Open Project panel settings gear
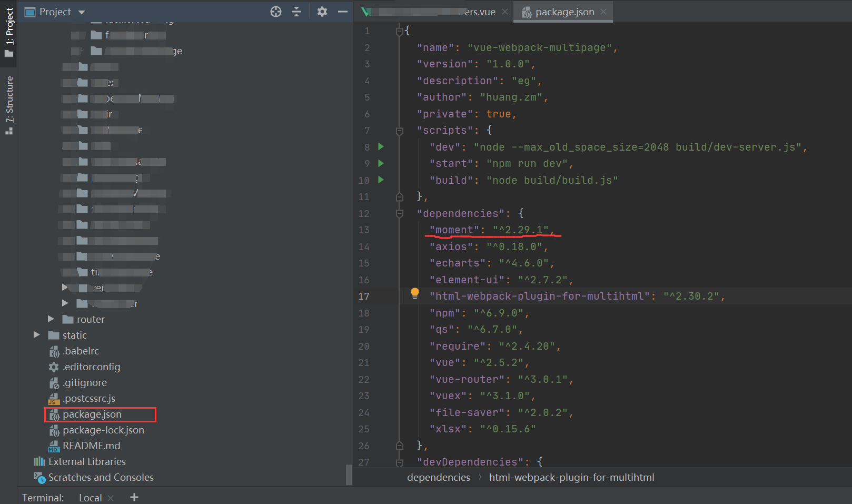This screenshot has height=504, width=852. [x=322, y=12]
